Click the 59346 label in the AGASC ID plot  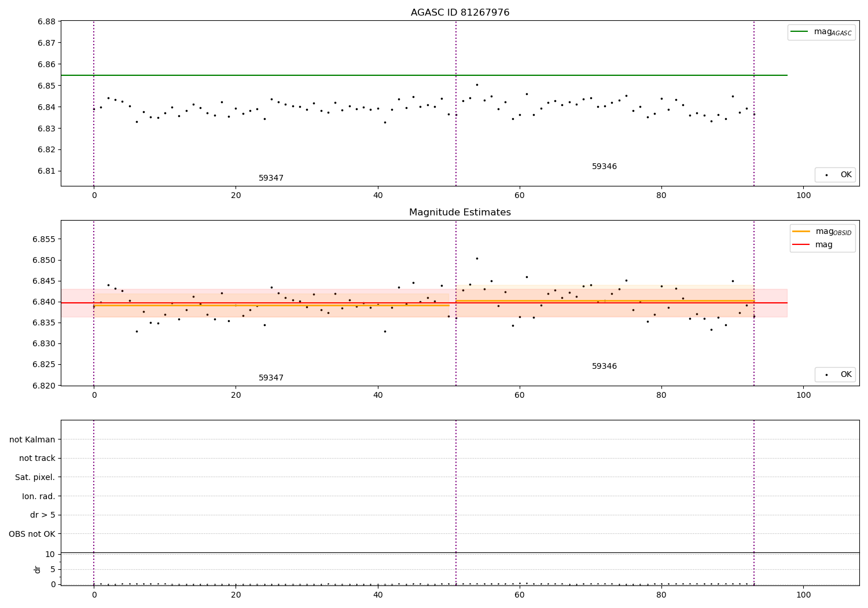pyautogui.click(x=604, y=167)
